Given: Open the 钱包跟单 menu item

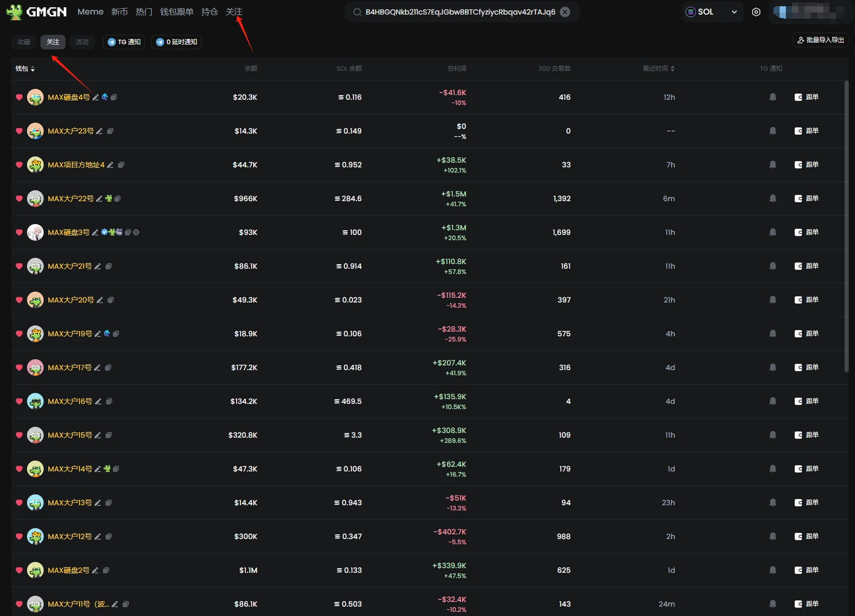Looking at the screenshot, I should pos(177,11).
